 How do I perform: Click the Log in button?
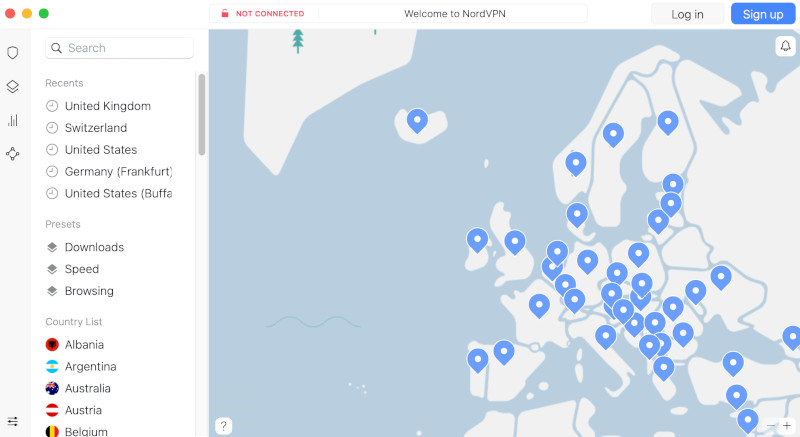[687, 14]
